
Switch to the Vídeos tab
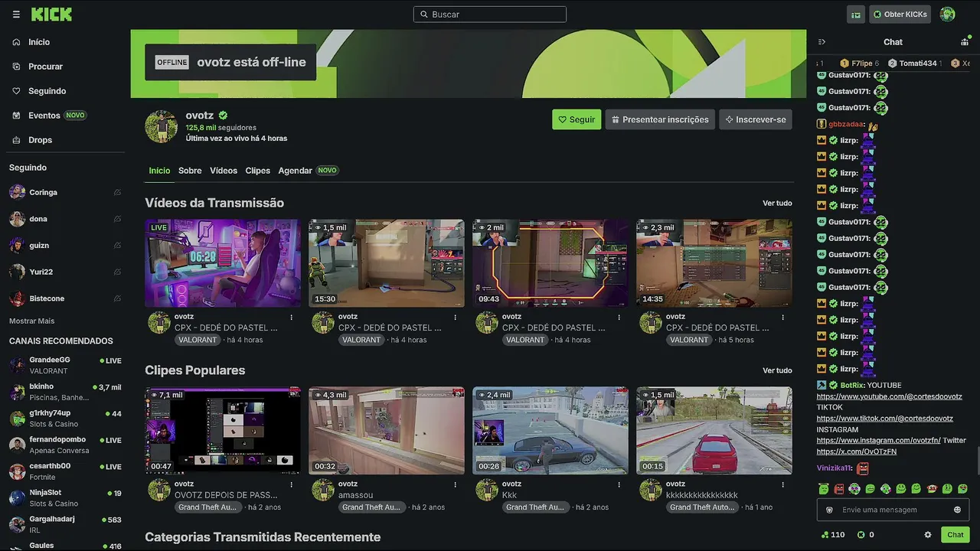tap(224, 171)
